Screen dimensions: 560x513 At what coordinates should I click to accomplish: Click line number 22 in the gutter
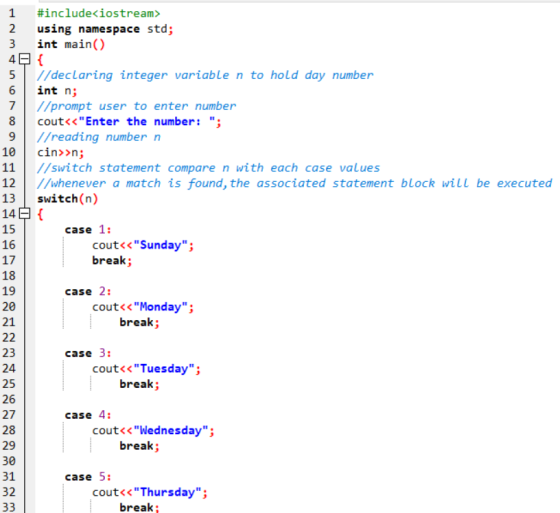[x=9, y=338]
